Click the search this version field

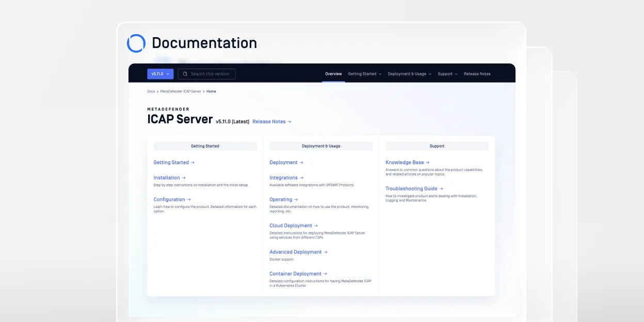click(x=210, y=74)
